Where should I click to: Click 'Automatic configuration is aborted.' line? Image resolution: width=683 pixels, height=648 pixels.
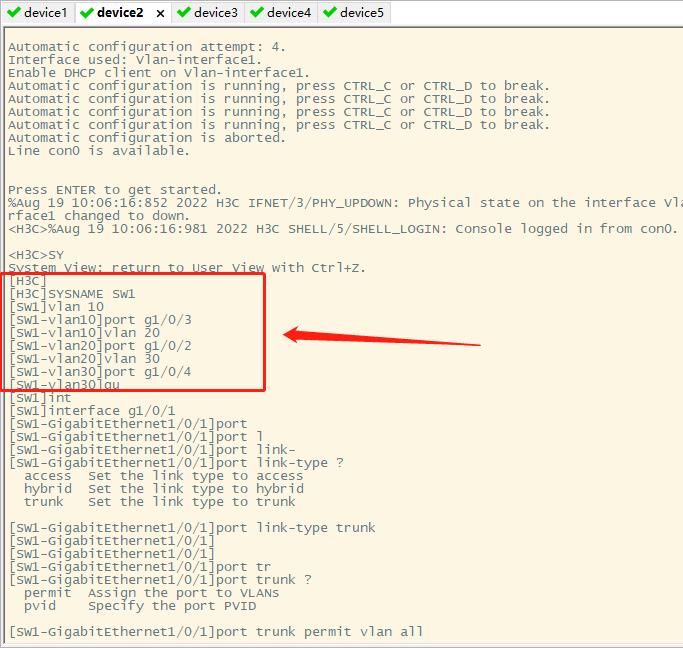tap(147, 138)
